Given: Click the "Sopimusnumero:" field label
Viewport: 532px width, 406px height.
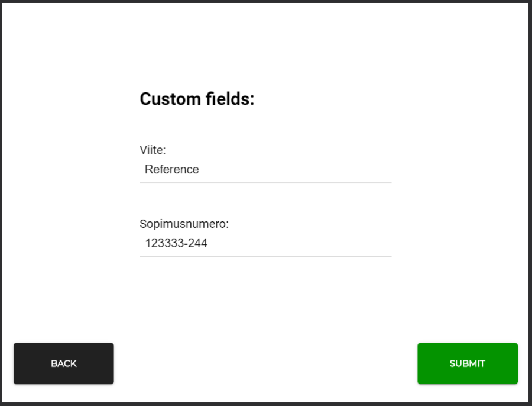Looking at the screenshot, I should [x=184, y=224].
